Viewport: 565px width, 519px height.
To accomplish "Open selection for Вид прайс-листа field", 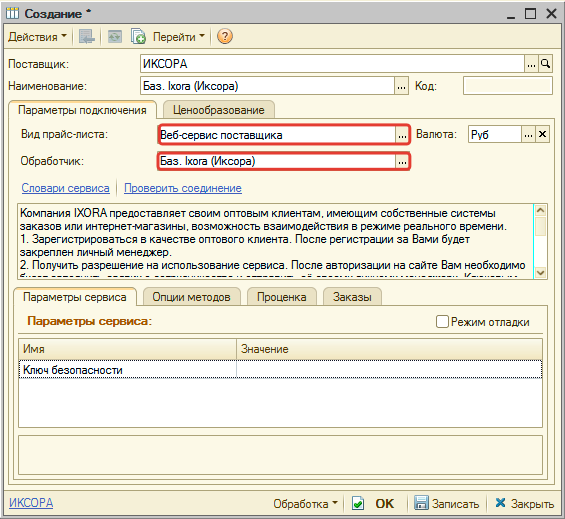I will coord(402,135).
